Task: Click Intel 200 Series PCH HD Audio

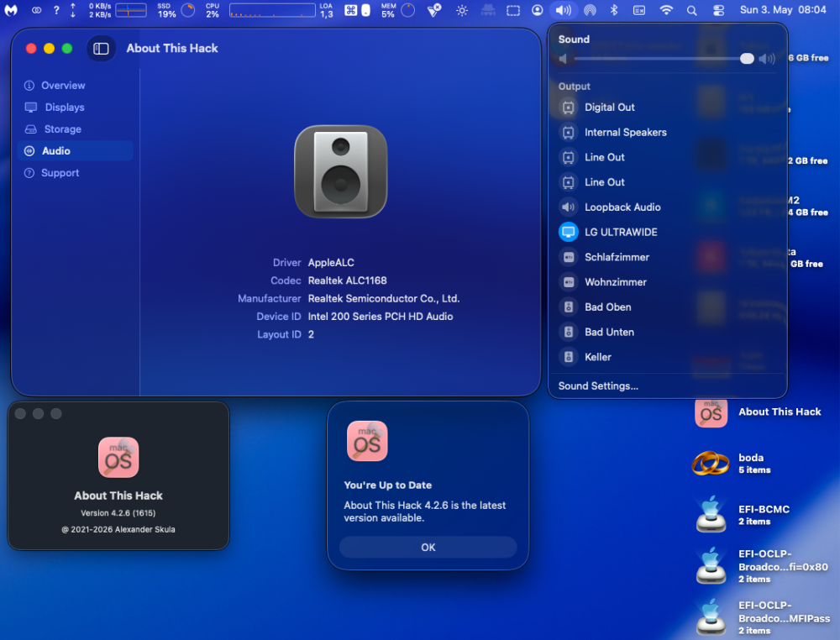Action: pyautogui.click(x=381, y=317)
